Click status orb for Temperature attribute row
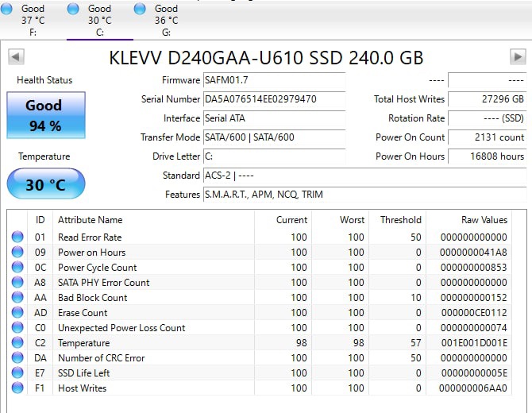 17,342
